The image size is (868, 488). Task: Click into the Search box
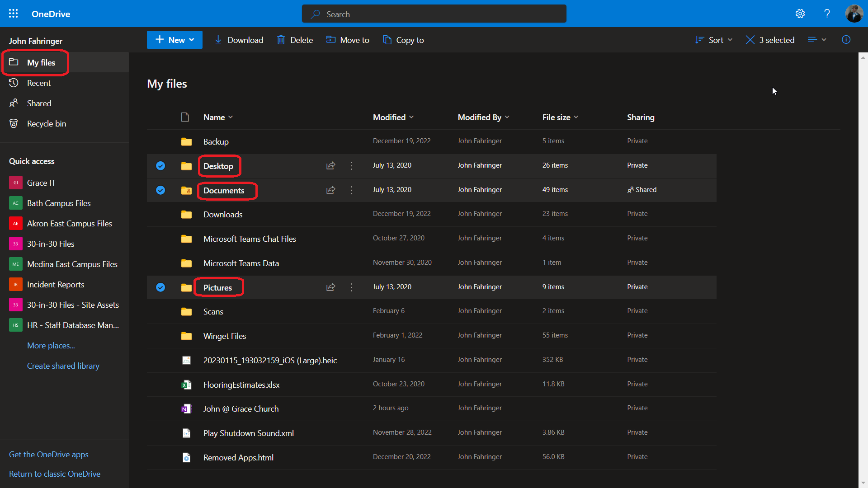tap(434, 14)
